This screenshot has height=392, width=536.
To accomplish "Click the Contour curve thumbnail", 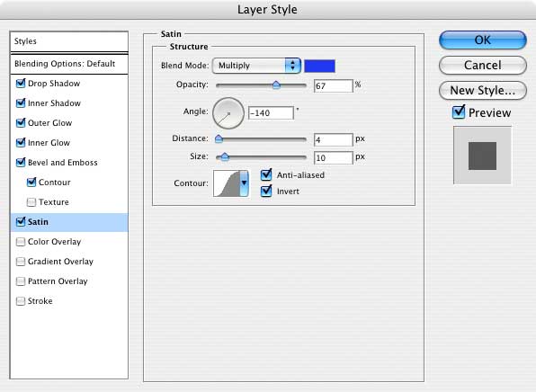I will point(227,183).
